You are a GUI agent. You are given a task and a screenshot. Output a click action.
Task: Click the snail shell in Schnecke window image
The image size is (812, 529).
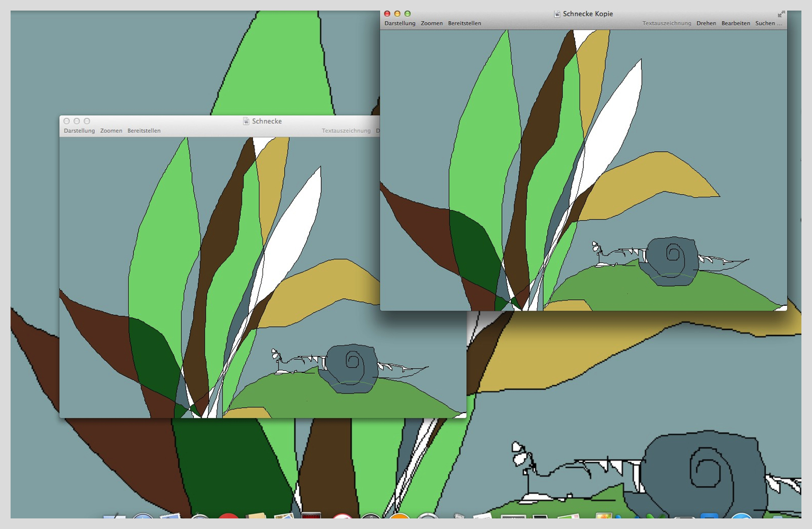[348, 369]
